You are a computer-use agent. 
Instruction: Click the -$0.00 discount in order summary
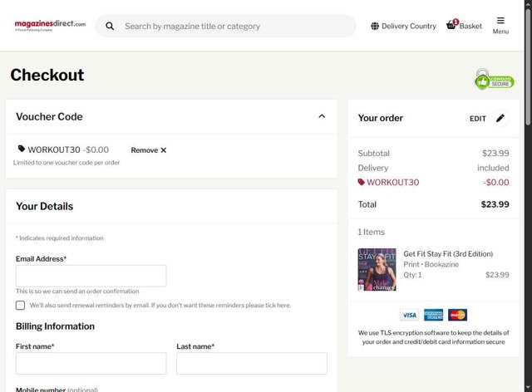click(x=496, y=183)
